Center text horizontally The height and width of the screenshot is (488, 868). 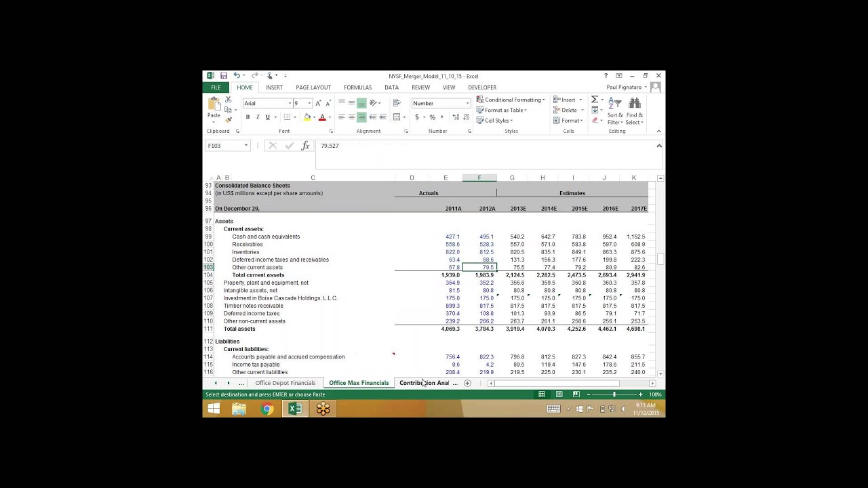pos(351,117)
